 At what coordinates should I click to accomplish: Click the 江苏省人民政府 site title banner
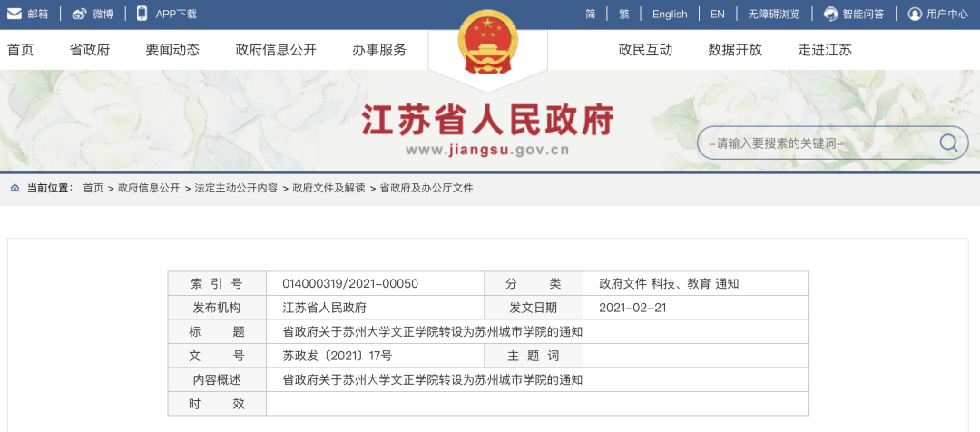pyautogui.click(x=487, y=120)
